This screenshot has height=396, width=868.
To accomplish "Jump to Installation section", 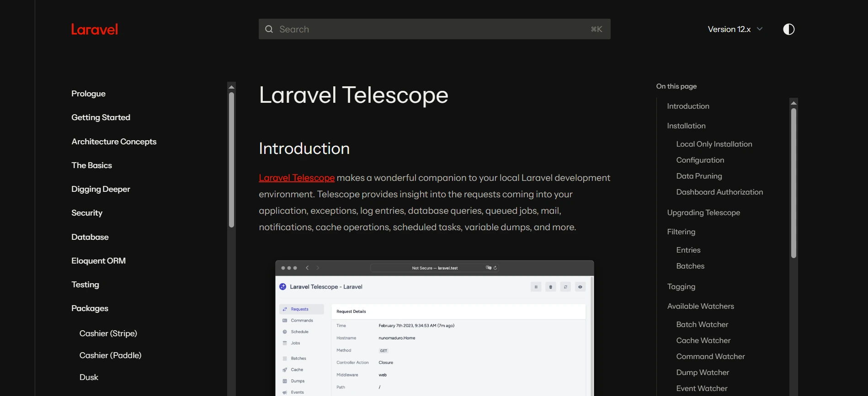I will [686, 126].
